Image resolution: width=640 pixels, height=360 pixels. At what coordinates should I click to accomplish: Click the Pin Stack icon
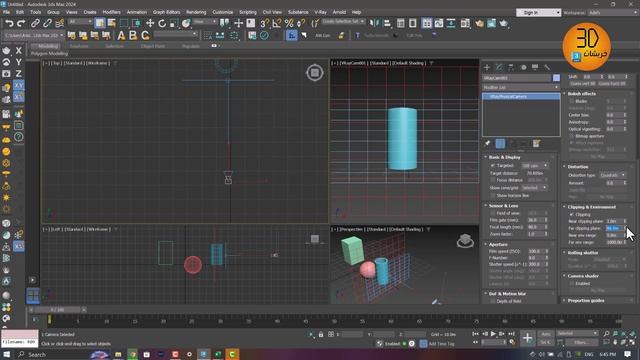(487, 143)
